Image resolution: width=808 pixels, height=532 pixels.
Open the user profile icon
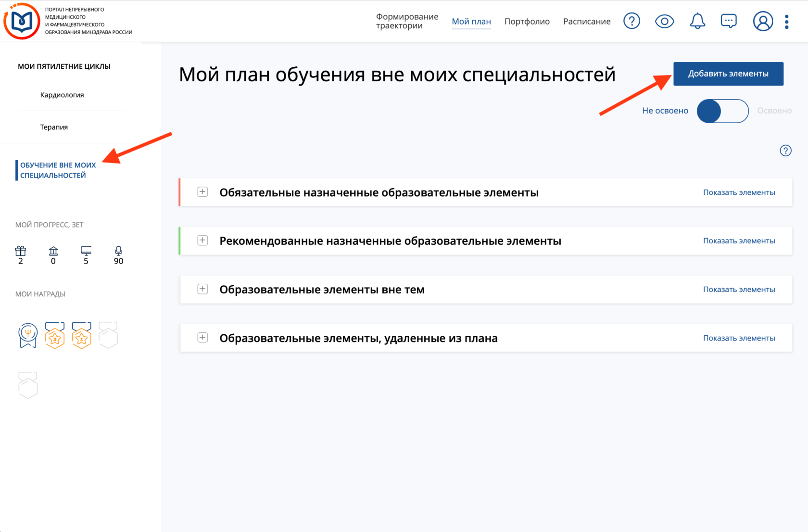point(763,21)
